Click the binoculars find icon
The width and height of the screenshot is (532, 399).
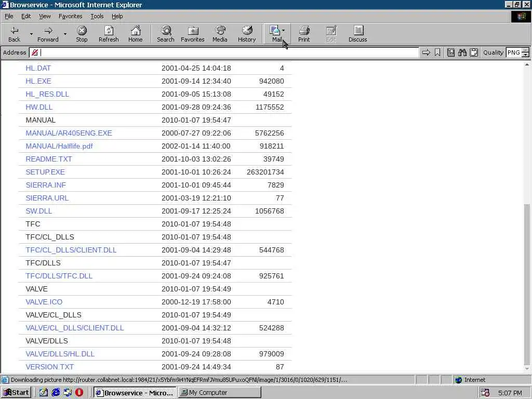462,52
